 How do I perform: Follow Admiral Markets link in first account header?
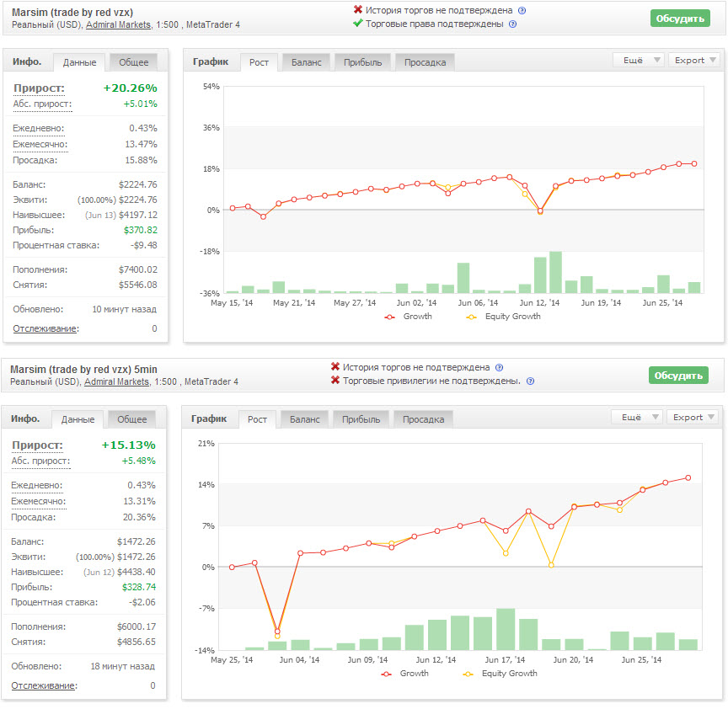coord(119,24)
